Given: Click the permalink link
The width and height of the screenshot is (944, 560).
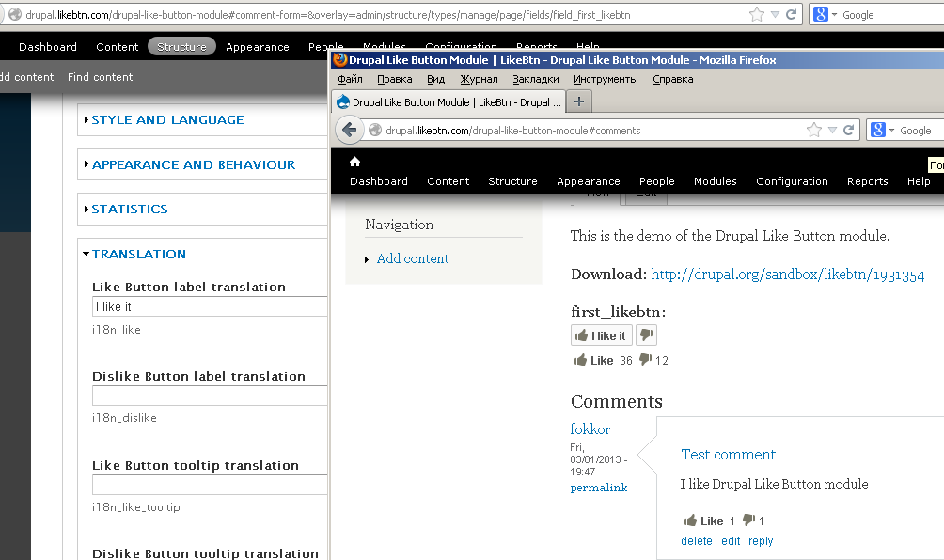Looking at the screenshot, I should (x=598, y=488).
